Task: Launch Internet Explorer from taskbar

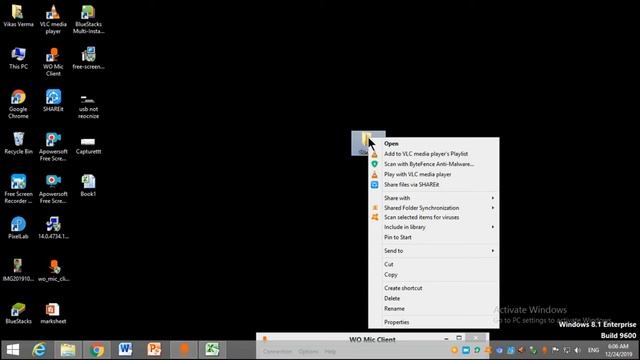Action: coord(39,350)
